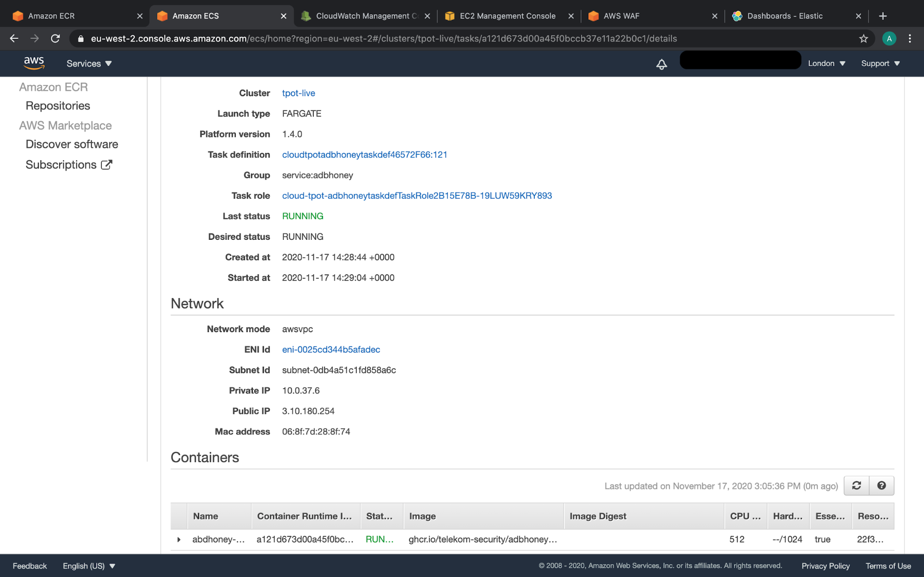This screenshot has width=924, height=577.
Task: Open Chrome profile avatar A
Action: (889, 39)
